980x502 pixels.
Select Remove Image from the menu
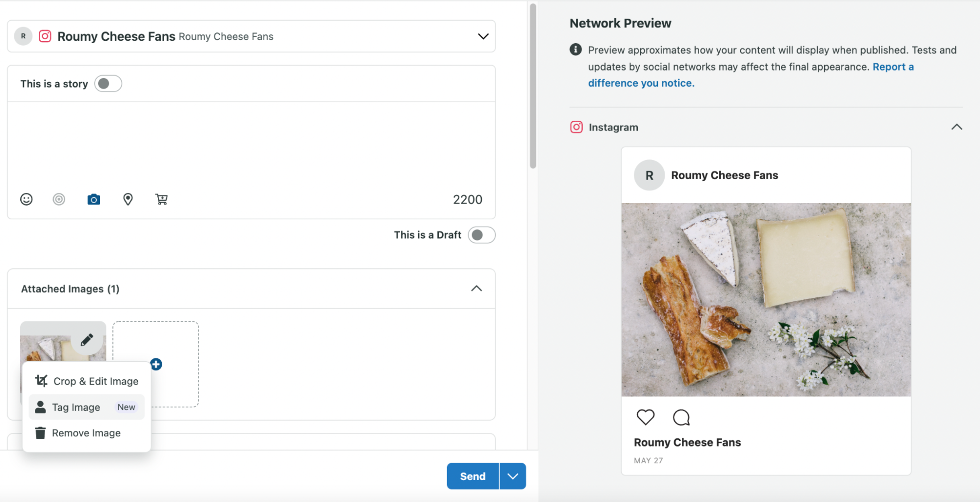pyautogui.click(x=86, y=433)
